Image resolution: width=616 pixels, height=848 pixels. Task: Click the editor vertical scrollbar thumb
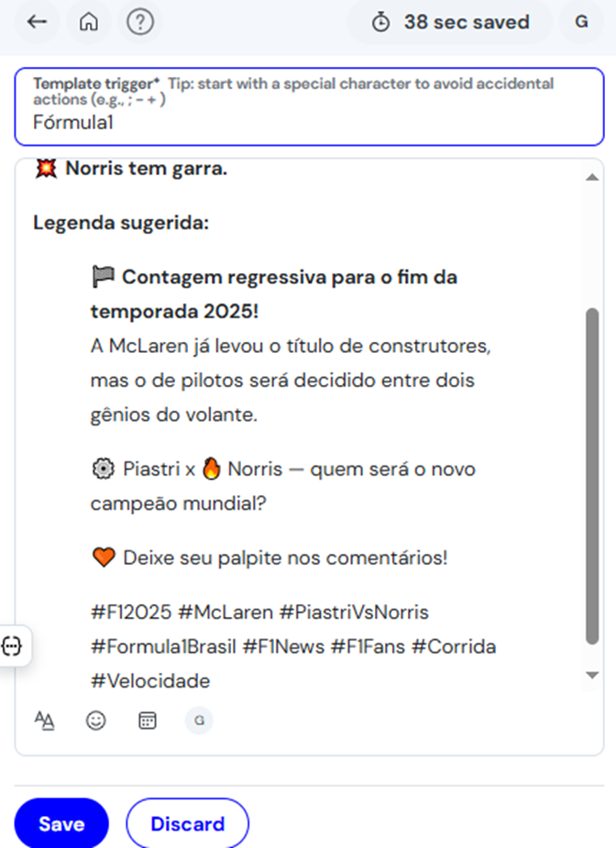(x=592, y=477)
